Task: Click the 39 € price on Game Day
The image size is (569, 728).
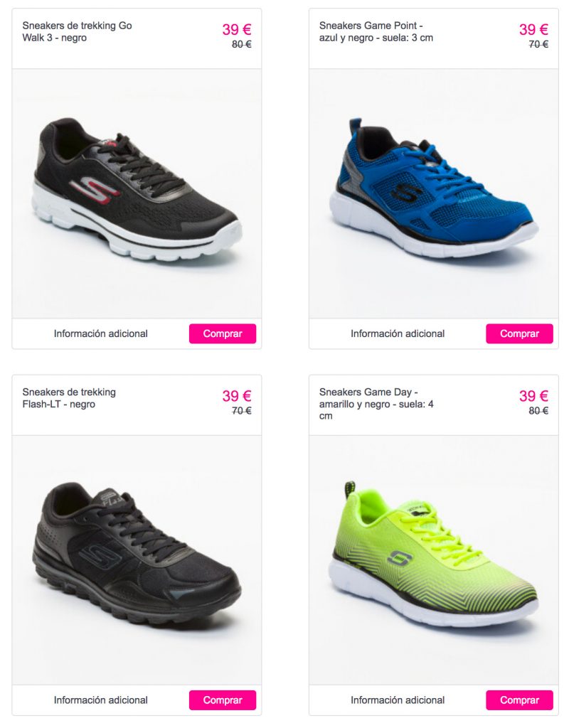Action: pyautogui.click(x=533, y=395)
